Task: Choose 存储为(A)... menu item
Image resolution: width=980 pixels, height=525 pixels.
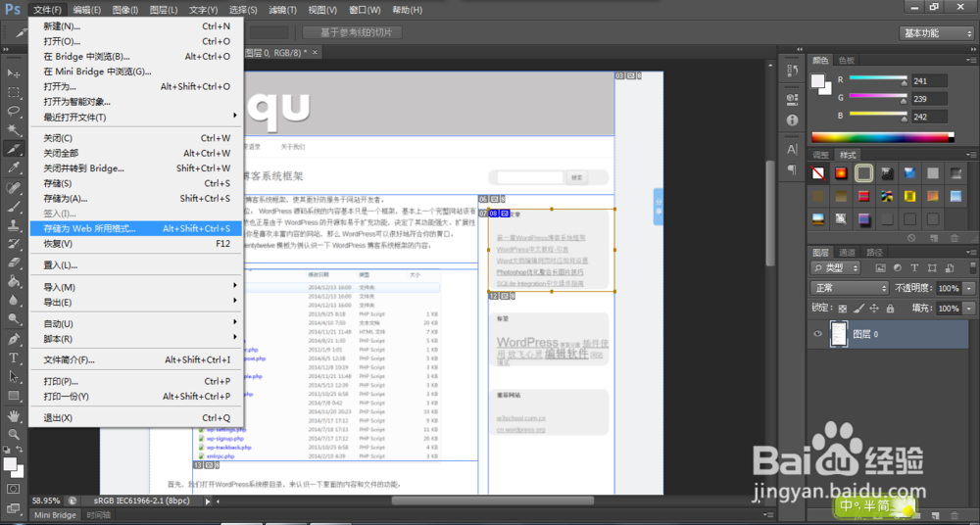Action: tap(136, 199)
